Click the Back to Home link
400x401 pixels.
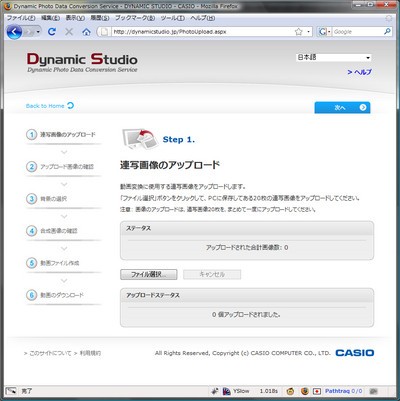coord(50,106)
